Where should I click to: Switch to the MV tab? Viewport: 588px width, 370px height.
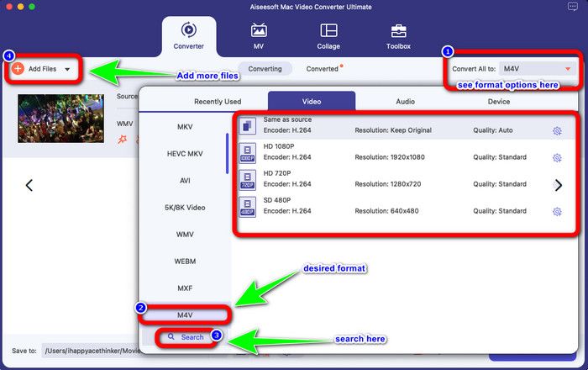tap(259, 36)
